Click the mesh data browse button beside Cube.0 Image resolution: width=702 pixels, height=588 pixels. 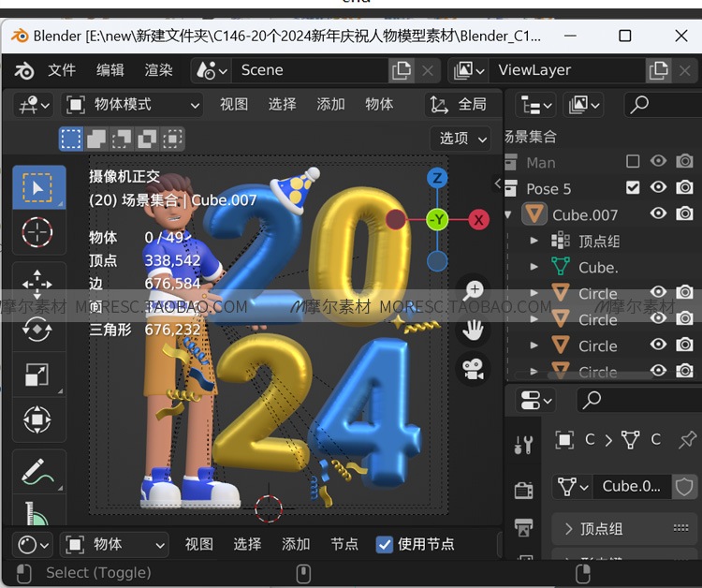point(573,486)
